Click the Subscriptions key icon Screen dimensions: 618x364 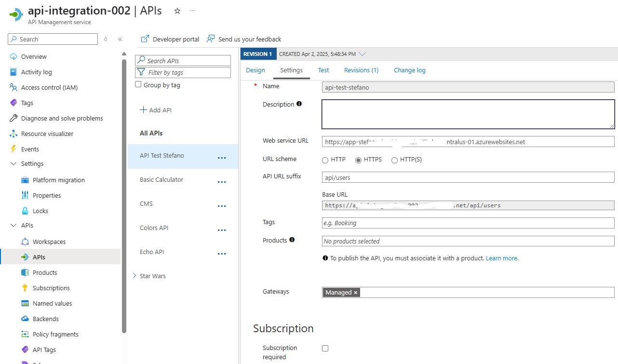point(25,288)
